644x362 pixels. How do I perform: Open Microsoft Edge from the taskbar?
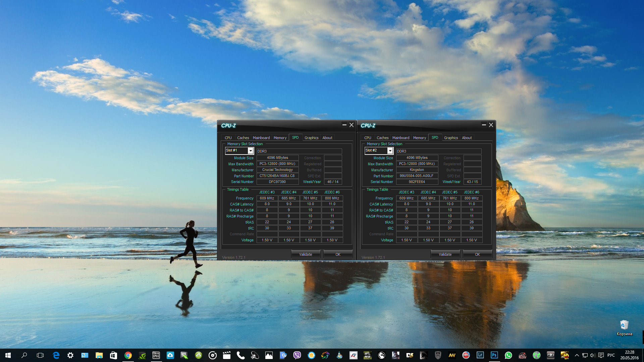tap(56, 355)
